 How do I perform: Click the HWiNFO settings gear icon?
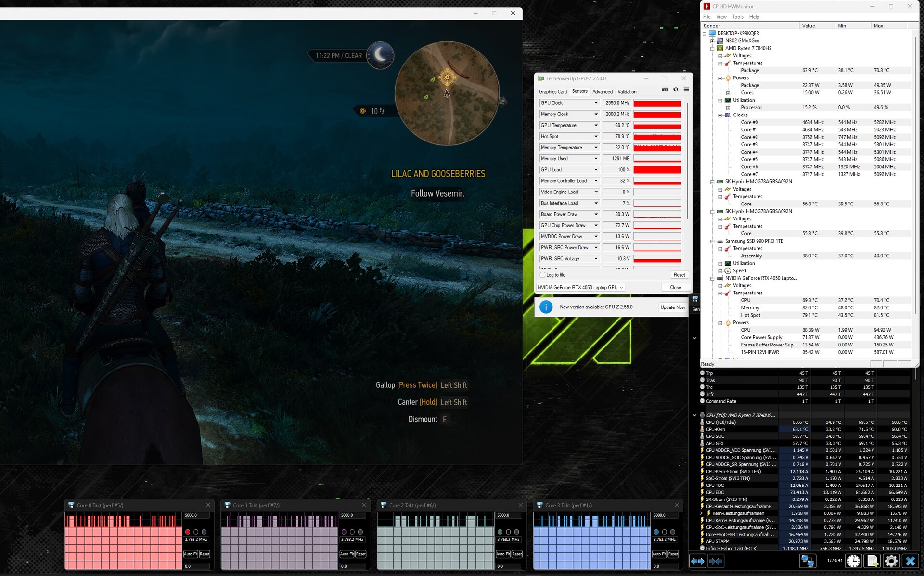pyautogui.click(x=891, y=561)
